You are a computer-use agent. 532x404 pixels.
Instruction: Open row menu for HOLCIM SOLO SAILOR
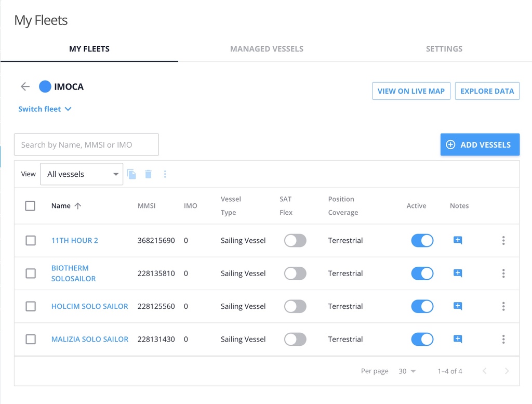(x=503, y=306)
